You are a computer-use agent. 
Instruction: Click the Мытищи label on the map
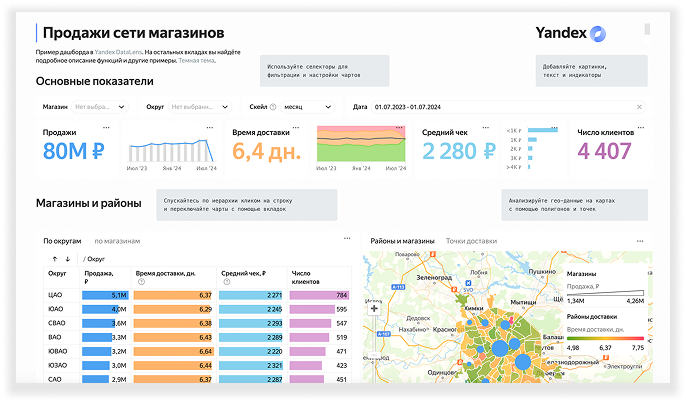coord(523,302)
